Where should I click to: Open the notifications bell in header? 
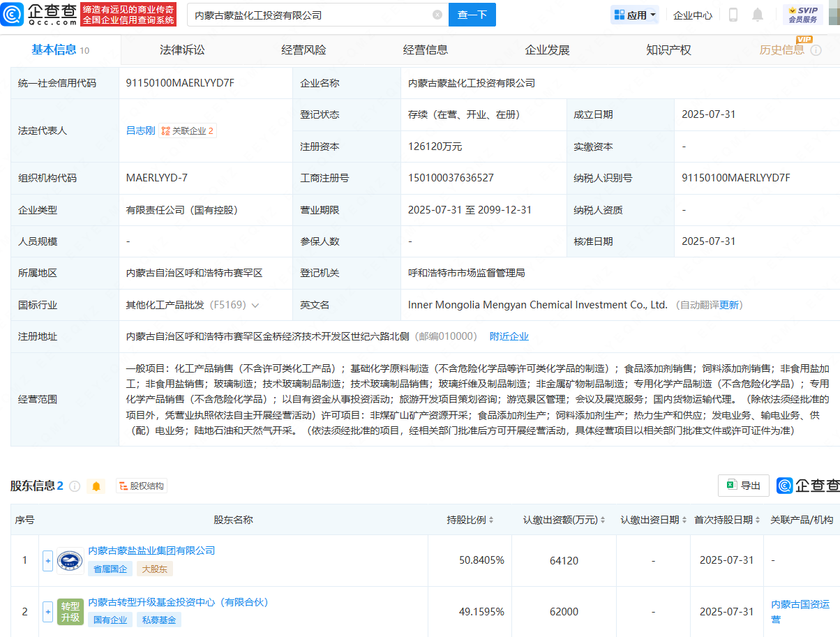(x=758, y=15)
